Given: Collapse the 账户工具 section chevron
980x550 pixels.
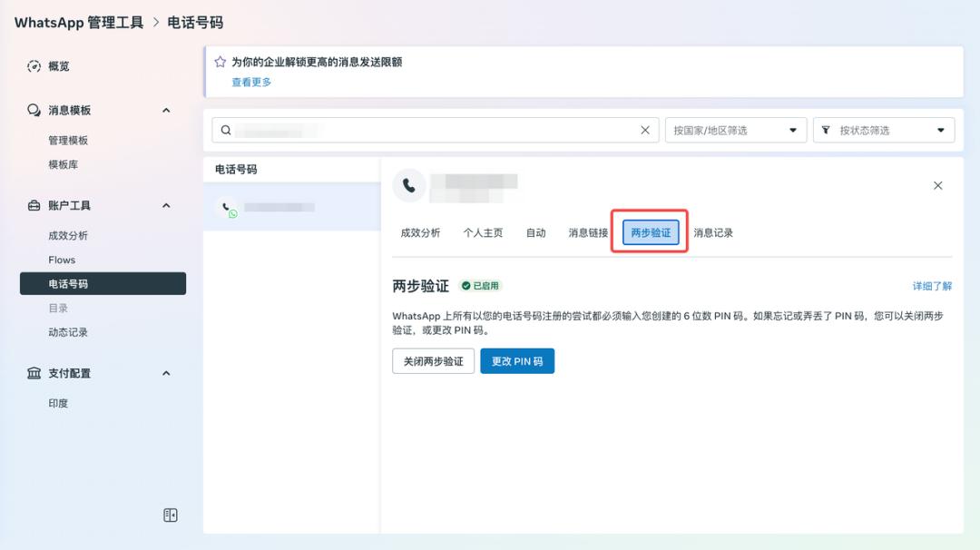Looking at the screenshot, I should click(166, 206).
